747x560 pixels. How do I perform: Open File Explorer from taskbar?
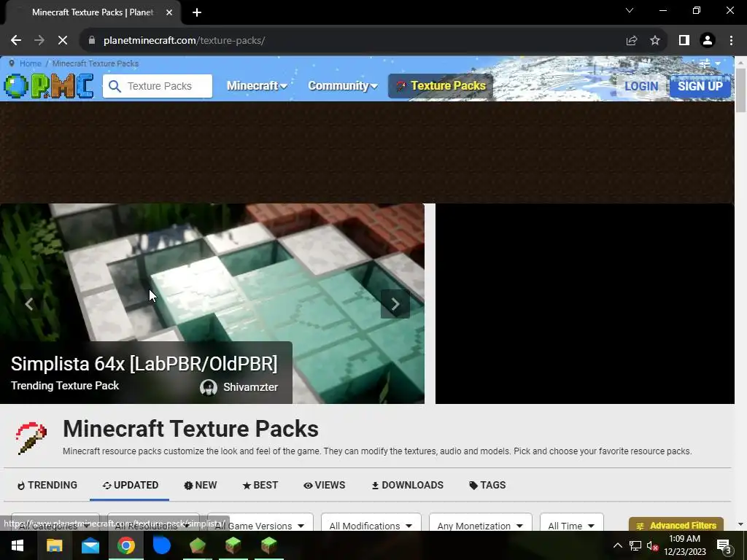point(54,545)
